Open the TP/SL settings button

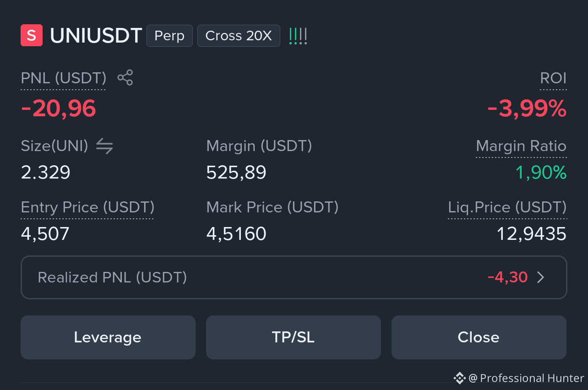point(294,337)
